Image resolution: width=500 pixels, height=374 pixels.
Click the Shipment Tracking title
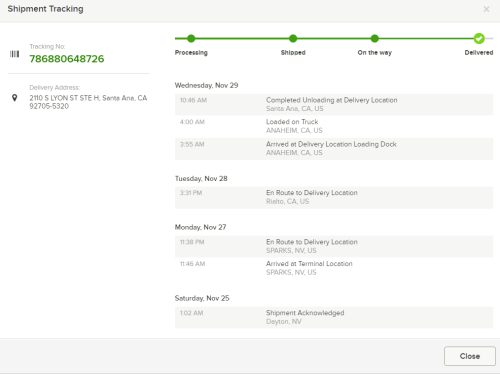click(x=45, y=9)
